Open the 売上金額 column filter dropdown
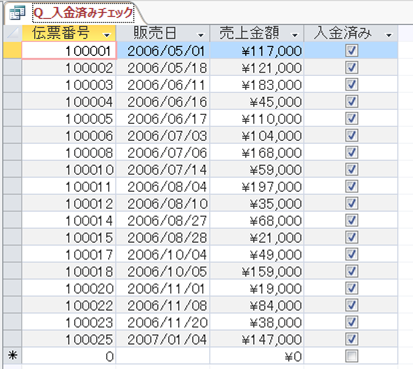This screenshot has width=413, height=369. click(x=295, y=35)
